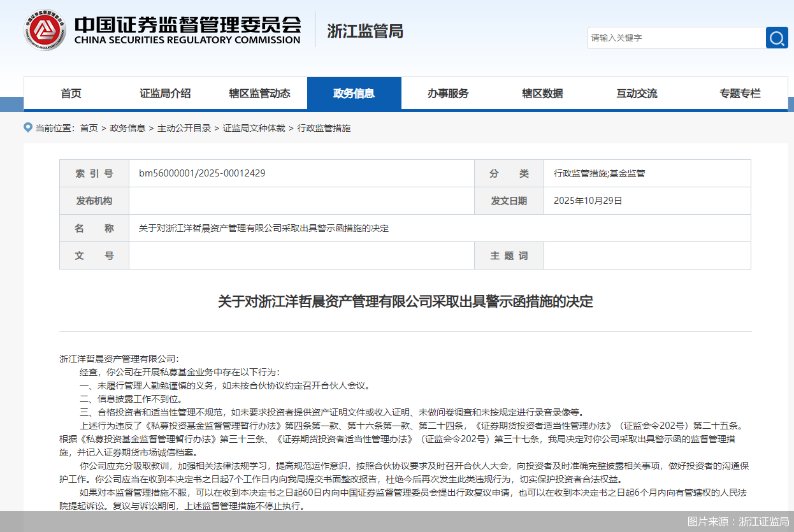This screenshot has width=794, height=532.
Task: Click 浙江监管局 header text link
Action: 363,32
